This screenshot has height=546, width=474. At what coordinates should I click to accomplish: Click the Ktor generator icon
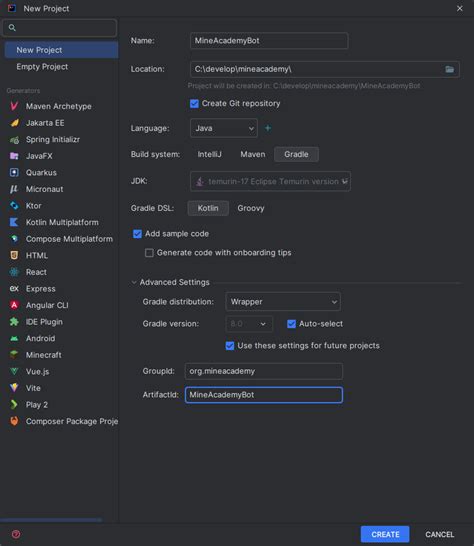[14, 206]
